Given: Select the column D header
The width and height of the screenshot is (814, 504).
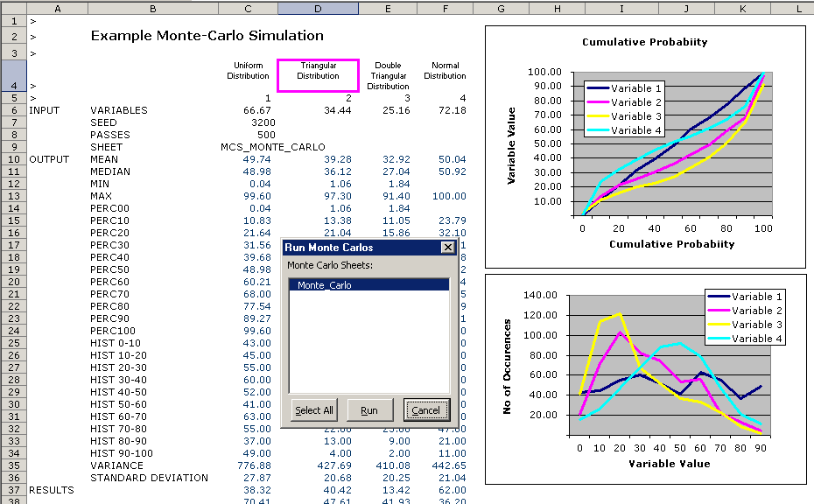Looking at the screenshot, I should tap(318, 8).
